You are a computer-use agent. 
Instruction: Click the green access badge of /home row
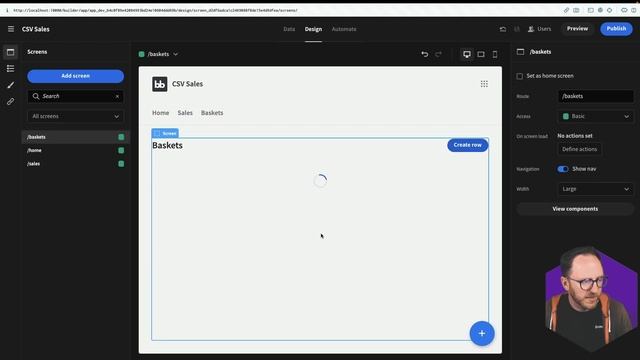pos(121,151)
